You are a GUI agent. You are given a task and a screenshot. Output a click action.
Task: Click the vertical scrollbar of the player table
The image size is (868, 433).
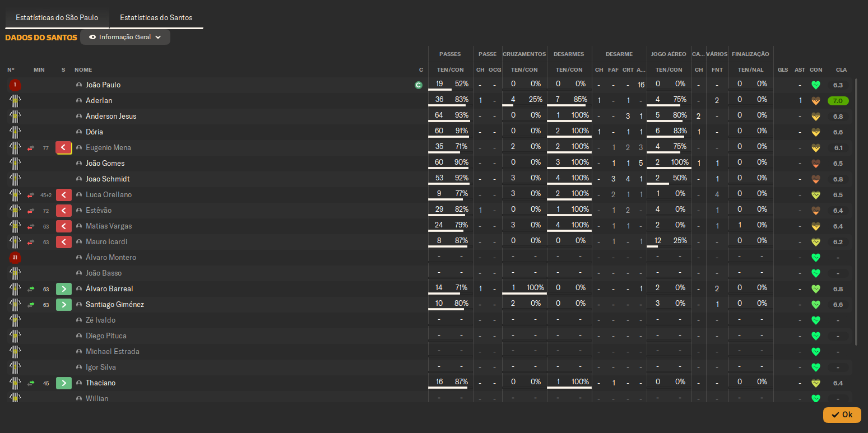856,212
